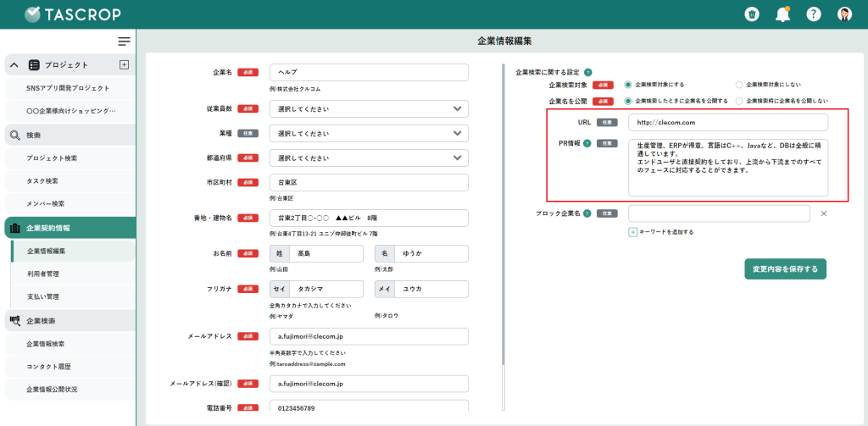Click the 例)株式会社クルコム hint text
Screen dimensions: 868x426
295,89
